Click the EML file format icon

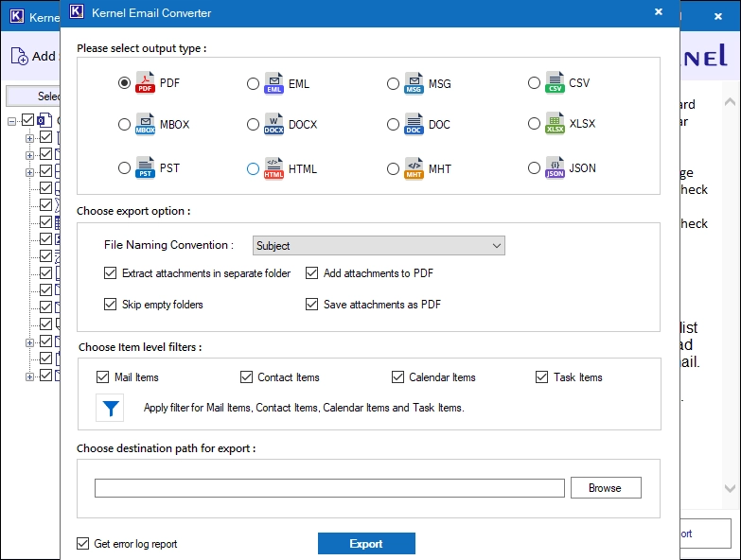coord(273,83)
